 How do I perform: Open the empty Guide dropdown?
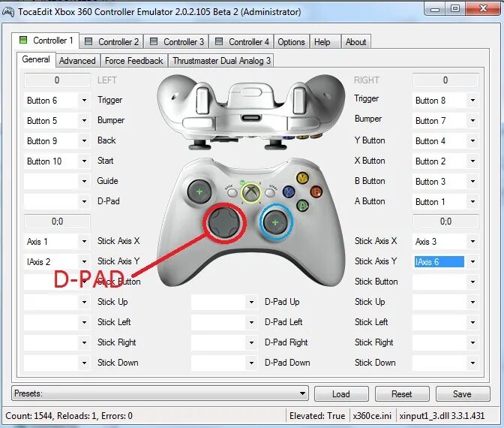click(x=84, y=182)
